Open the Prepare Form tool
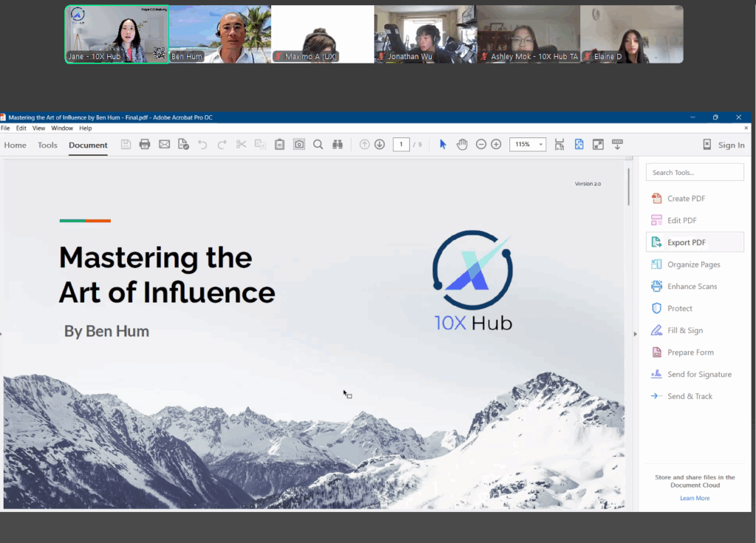Screen dimensions: 756x543 (695, 352)
